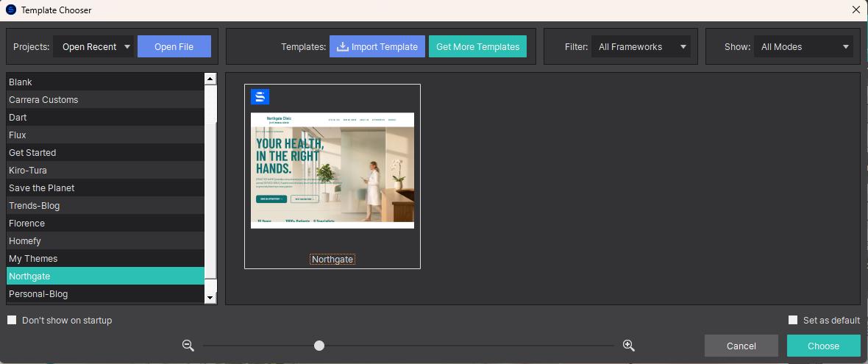Confirm with the Choose button
The height and width of the screenshot is (364, 868).
[x=824, y=346]
